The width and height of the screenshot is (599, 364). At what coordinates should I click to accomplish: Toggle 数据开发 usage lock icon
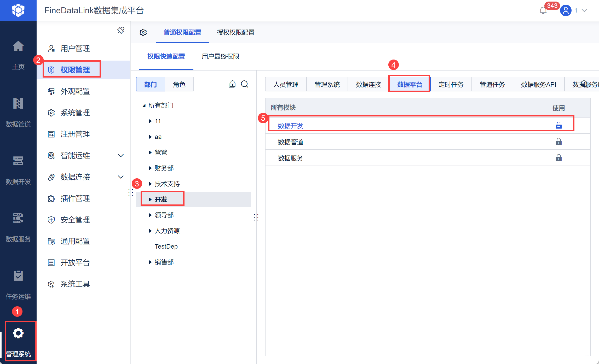click(x=558, y=125)
